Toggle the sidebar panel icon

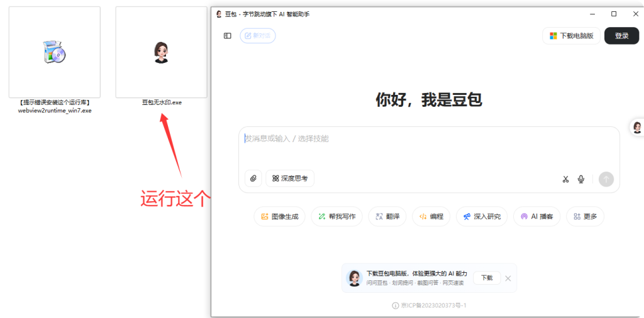228,36
